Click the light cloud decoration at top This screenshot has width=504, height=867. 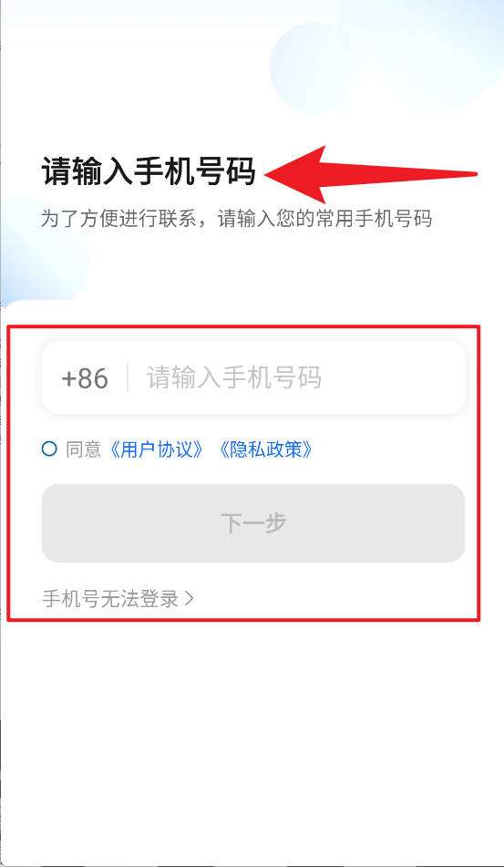(386, 56)
